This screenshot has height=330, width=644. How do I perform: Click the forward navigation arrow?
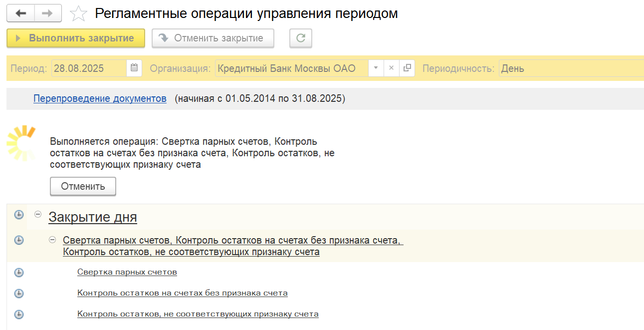48,13
